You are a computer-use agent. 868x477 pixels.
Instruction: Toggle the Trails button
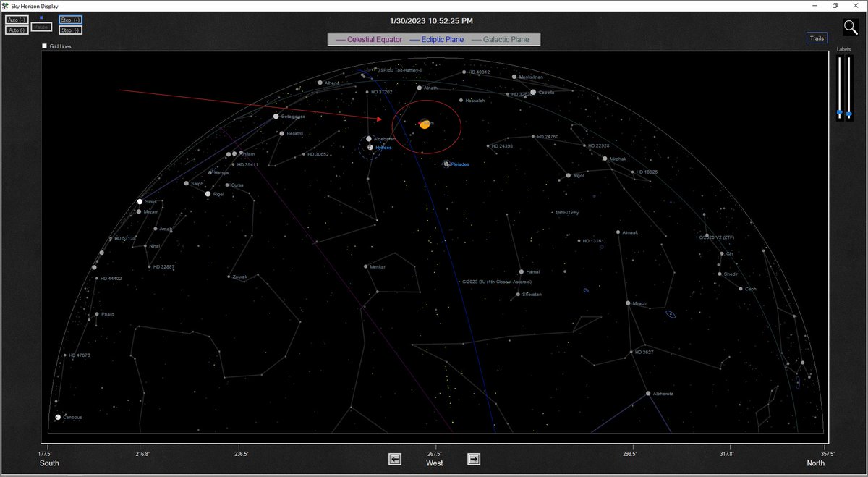817,38
